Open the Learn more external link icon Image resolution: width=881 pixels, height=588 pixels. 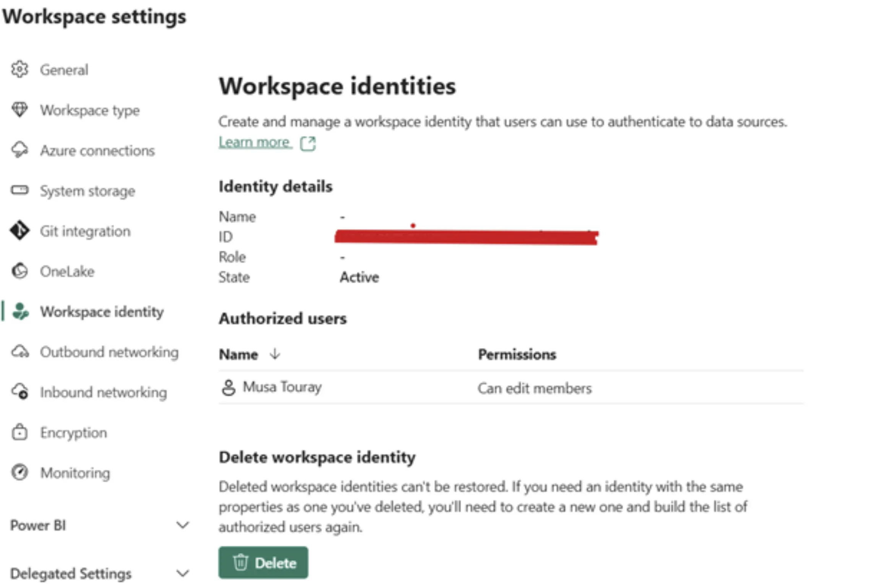(308, 143)
